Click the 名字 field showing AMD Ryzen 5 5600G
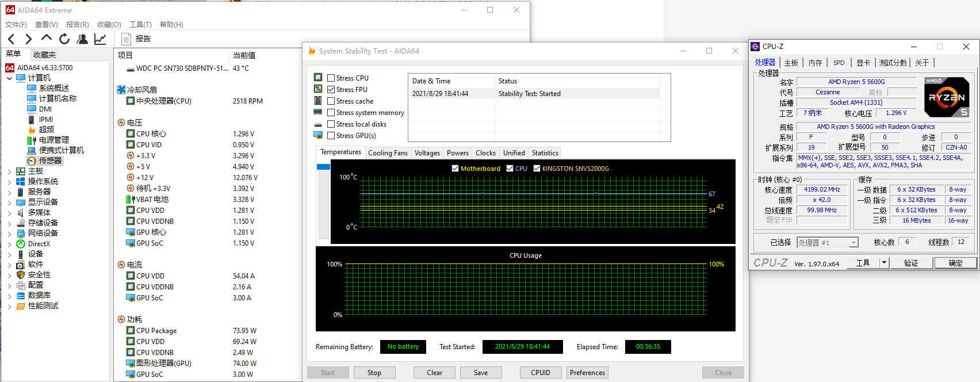Screen dimensions: 980x382 click(857, 82)
